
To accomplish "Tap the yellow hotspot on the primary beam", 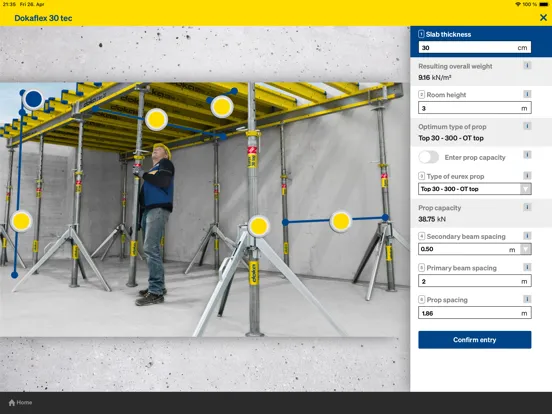I will click(x=156, y=119).
